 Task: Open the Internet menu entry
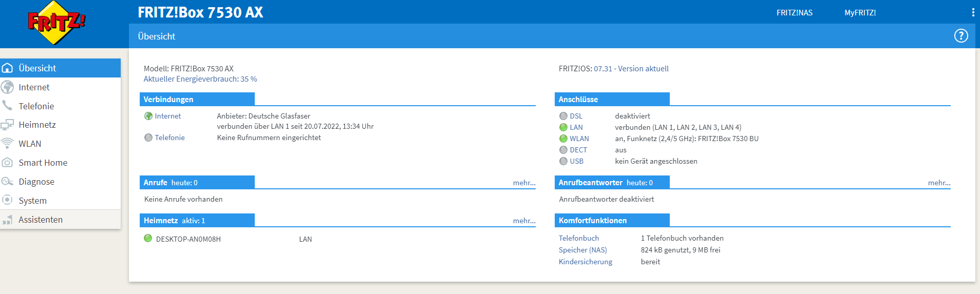(x=60, y=87)
